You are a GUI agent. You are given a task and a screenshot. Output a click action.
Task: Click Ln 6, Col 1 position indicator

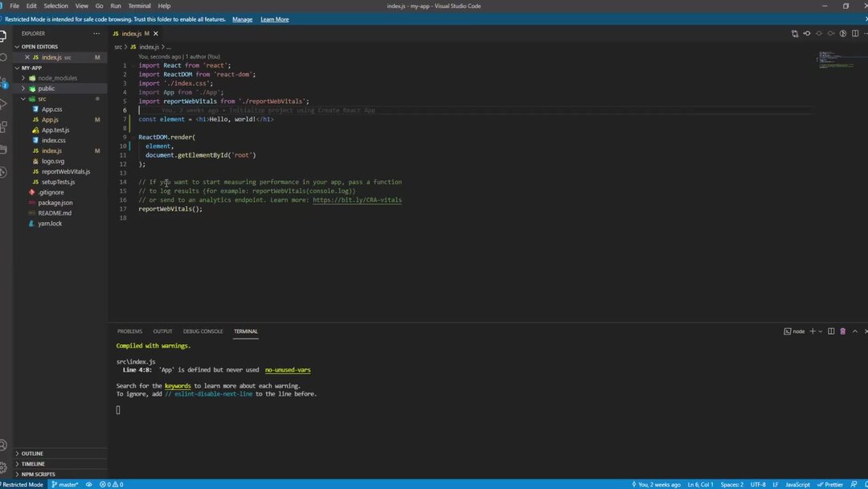click(700, 484)
